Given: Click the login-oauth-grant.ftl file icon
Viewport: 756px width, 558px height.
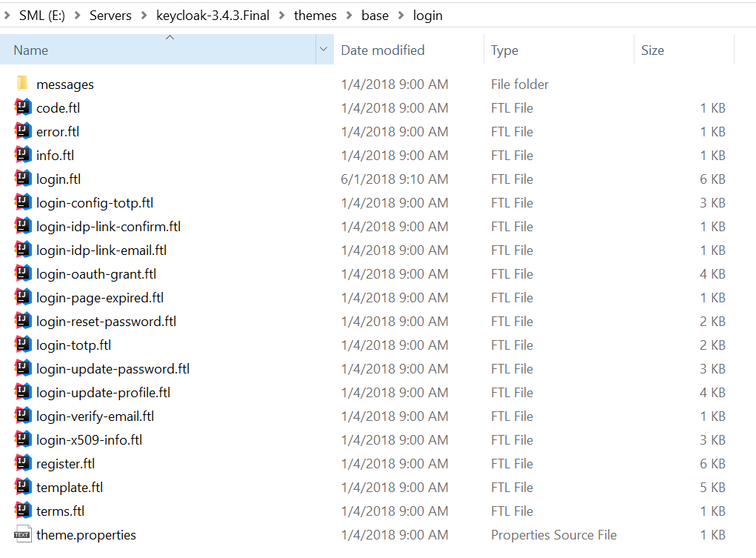Looking at the screenshot, I should 23,273.
